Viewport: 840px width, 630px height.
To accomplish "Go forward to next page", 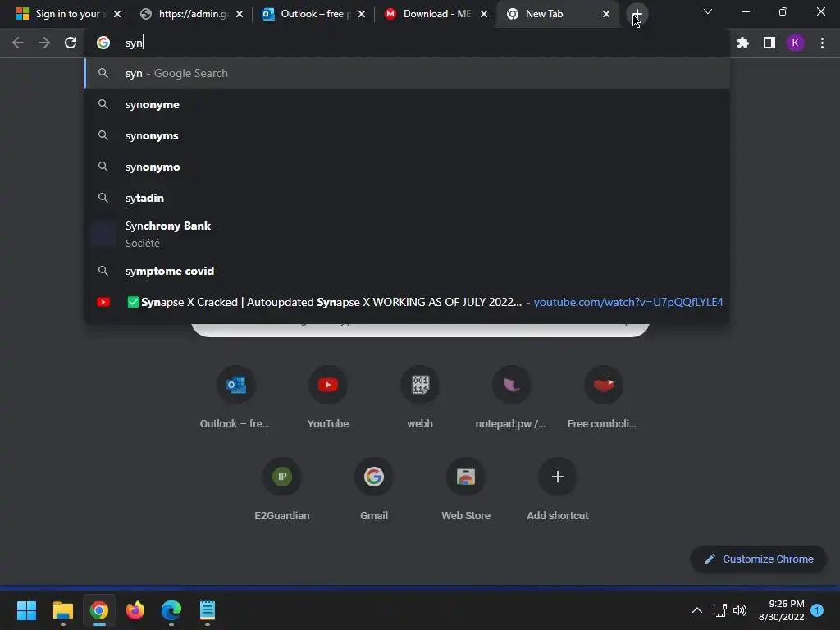I will [x=44, y=43].
